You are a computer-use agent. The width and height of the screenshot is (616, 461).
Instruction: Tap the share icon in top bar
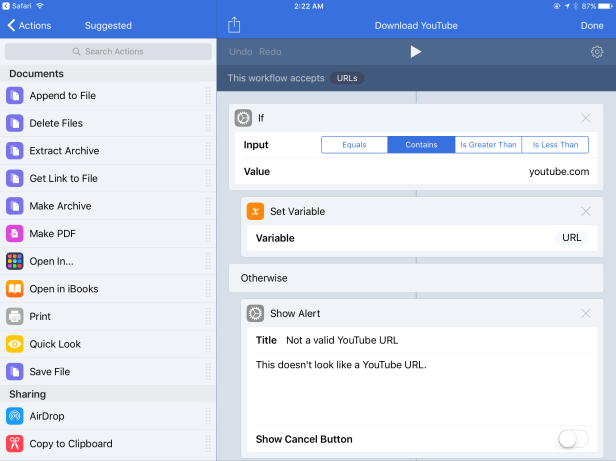click(x=234, y=25)
